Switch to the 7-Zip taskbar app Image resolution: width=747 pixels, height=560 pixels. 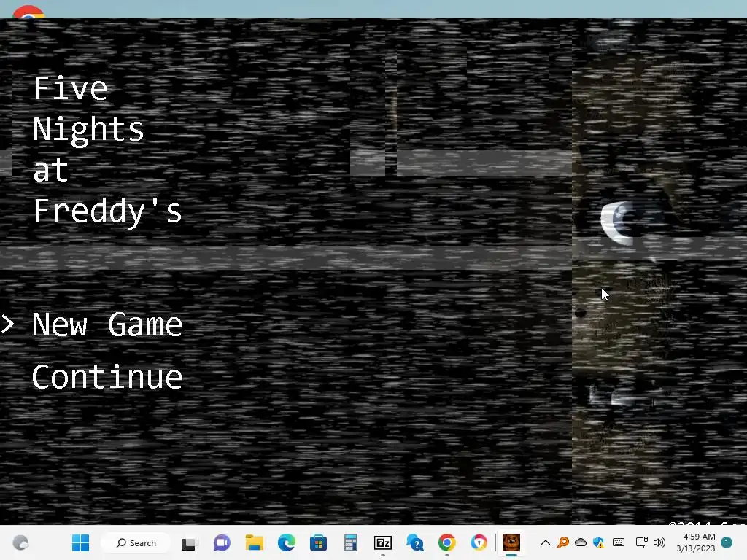click(x=382, y=542)
